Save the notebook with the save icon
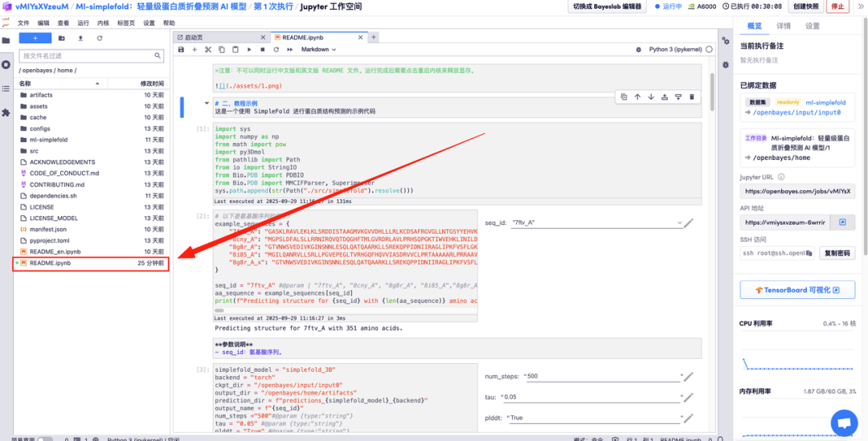This screenshot has height=441, width=868. pyautogui.click(x=182, y=50)
